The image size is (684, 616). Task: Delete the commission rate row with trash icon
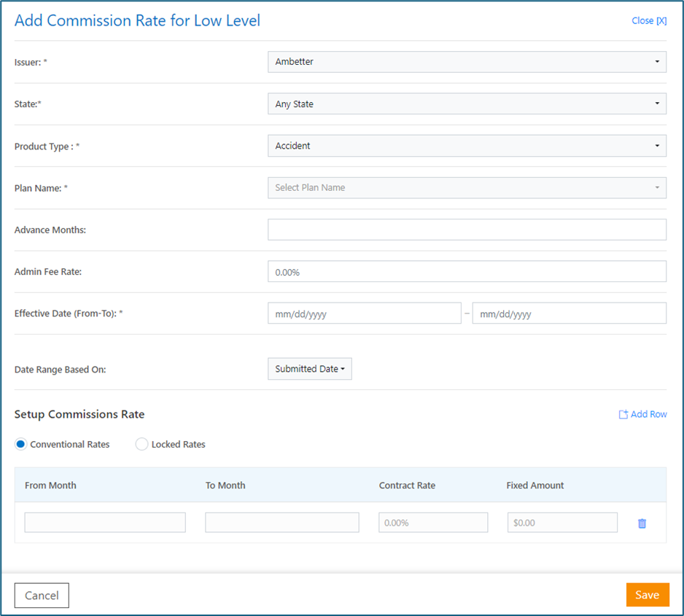[x=642, y=523]
